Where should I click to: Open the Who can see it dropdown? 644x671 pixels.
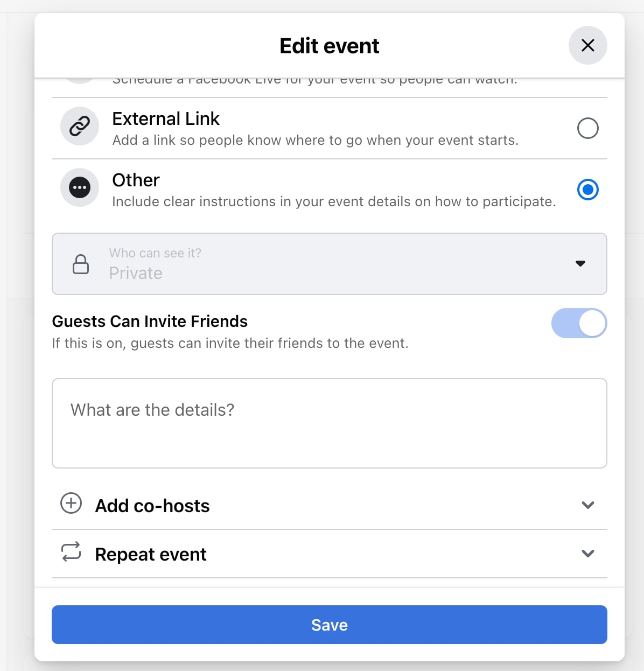(x=580, y=264)
